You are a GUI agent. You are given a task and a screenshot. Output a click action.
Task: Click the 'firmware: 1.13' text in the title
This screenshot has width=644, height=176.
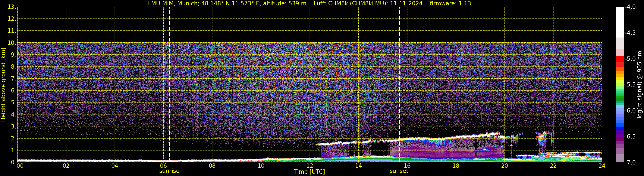[450, 3]
